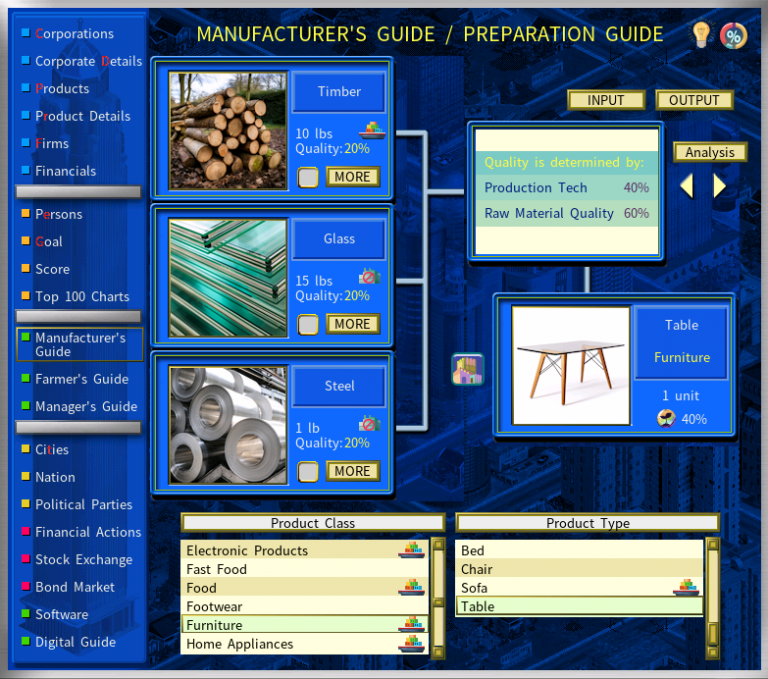768x679 pixels.
Task: Click the Table product image
Action: [571, 366]
